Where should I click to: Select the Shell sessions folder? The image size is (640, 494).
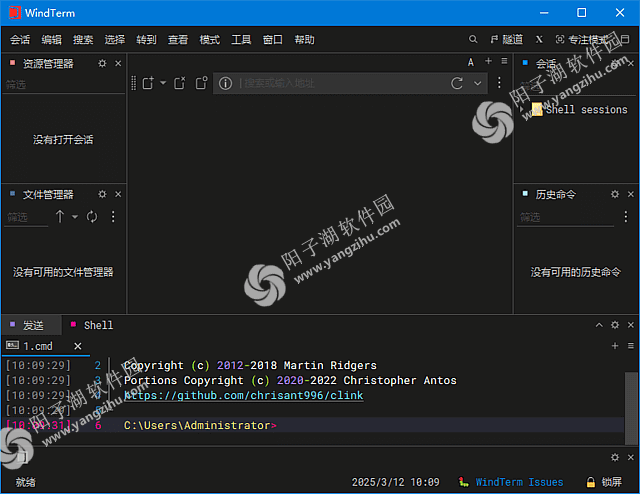[x=579, y=109]
